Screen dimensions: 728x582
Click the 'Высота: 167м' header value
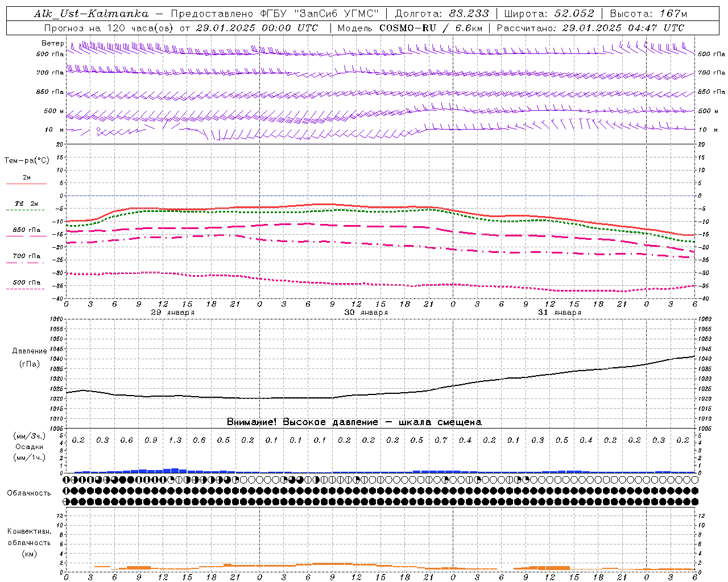pos(648,14)
